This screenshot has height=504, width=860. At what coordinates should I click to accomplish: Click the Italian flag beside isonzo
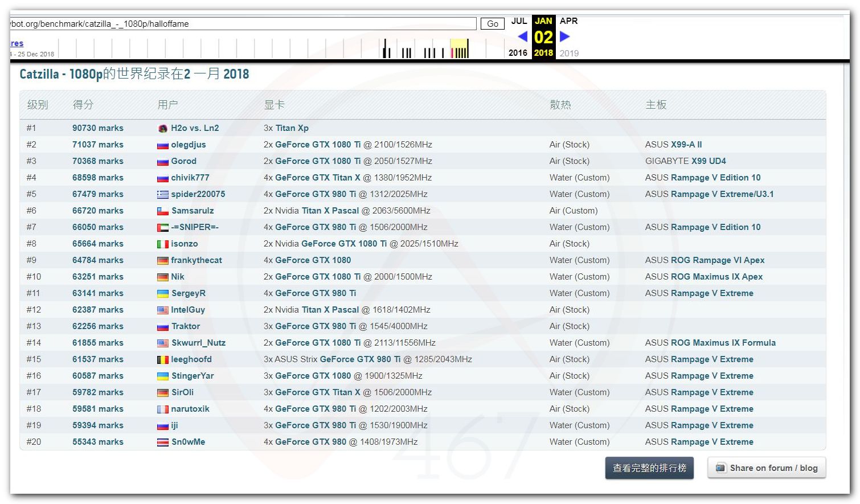[x=163, y=244]
